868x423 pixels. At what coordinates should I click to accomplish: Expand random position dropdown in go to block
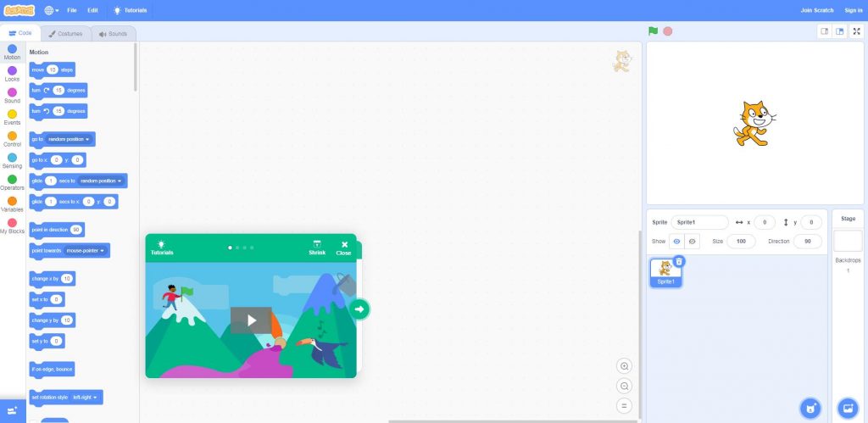click(70, 139)
